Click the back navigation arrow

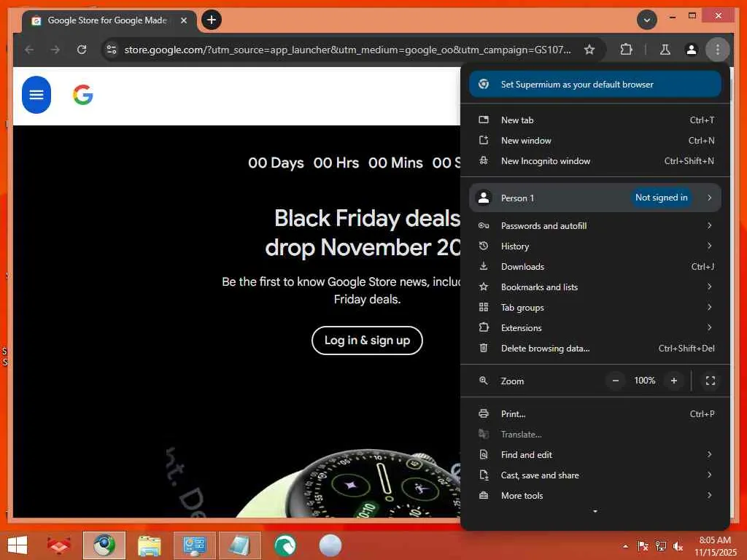point(29,50)
